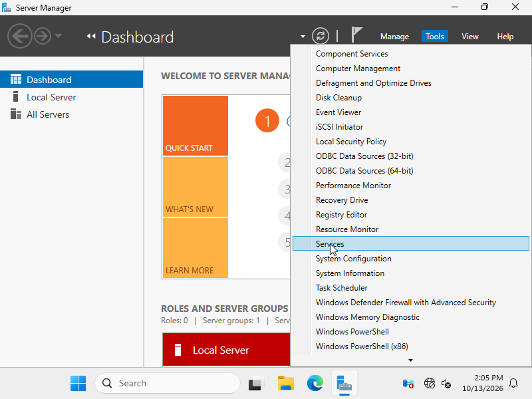Open the notification bell
This screenshot has width=532, height=399.
coord(513,383)
